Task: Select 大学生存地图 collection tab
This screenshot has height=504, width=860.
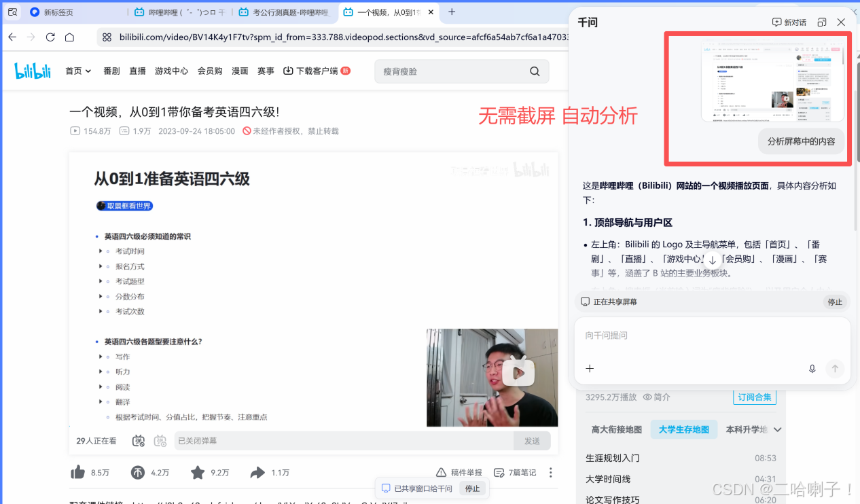Action: tap(683, 429)
